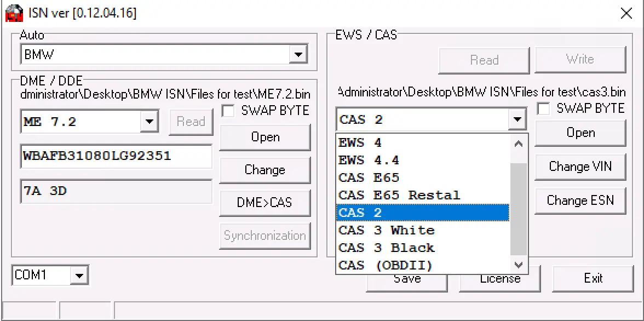644x321 pixels.
Task: Click the DME Open button
Action: pos(265,137)
